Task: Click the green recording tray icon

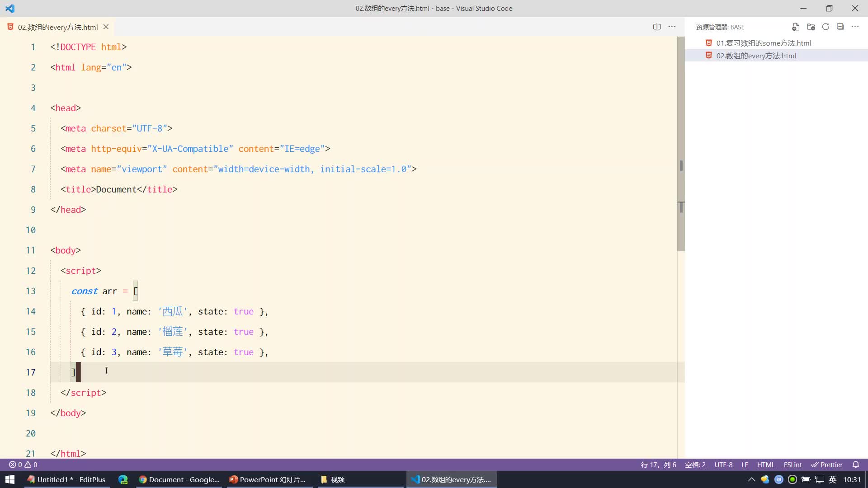Action: coord(792,479)
